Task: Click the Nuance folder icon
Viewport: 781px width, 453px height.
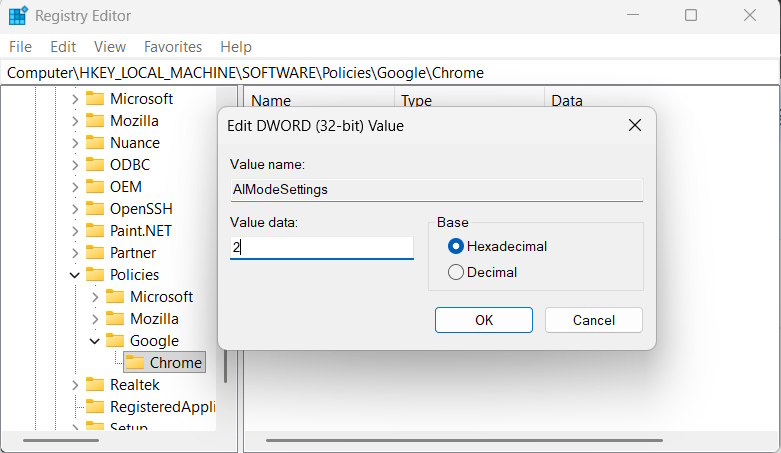Action: pyautogui.click(x=95, y=143)
